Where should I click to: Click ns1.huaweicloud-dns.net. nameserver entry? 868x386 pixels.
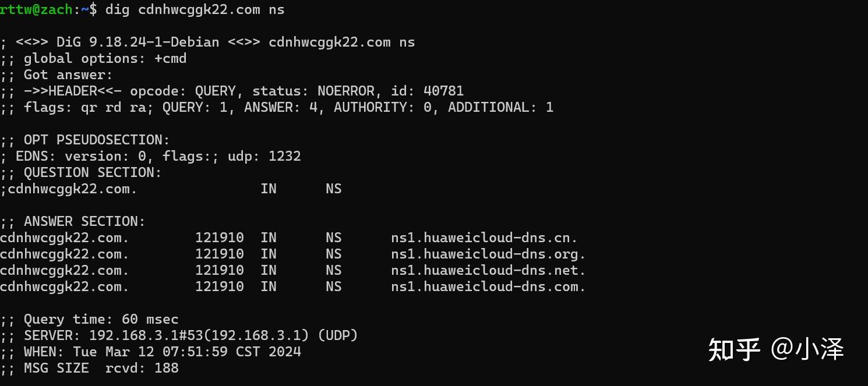tap(488, 270)
